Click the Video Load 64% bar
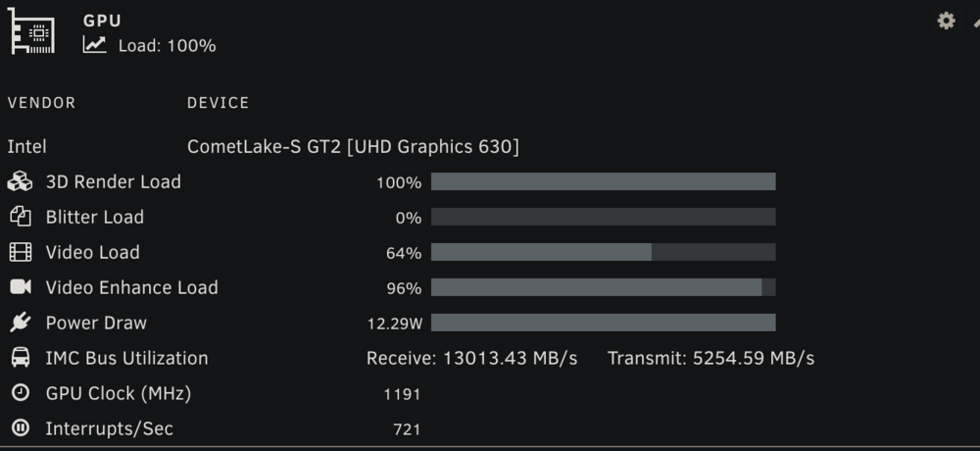The width and height of the screenshot is (980, 451). pyautogui.click(x=603, y=252)
